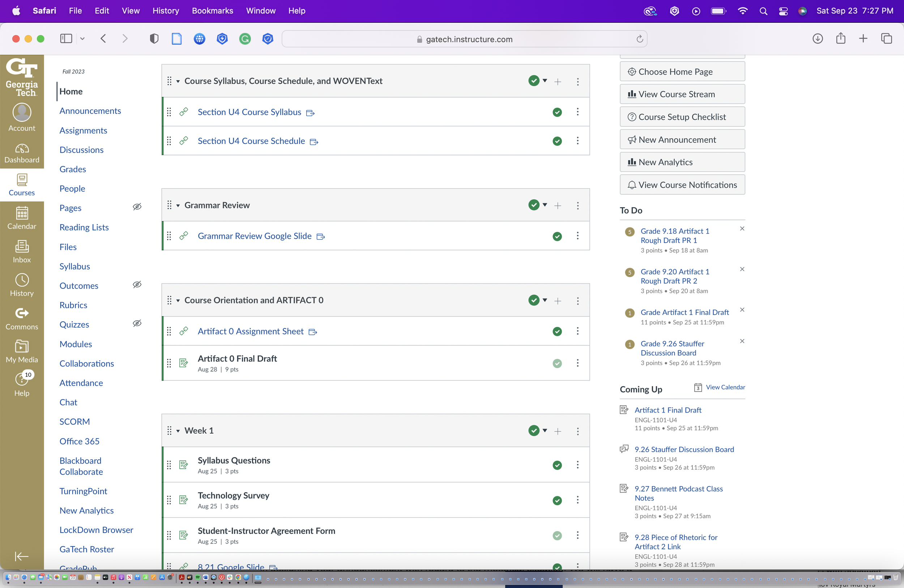Collapse the Week 1 module
This screenshot has width=904, height=588.
click(x=178, y=431)
